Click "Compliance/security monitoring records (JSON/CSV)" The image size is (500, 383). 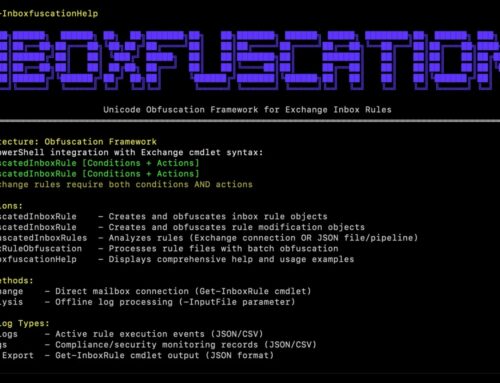coord(186,344)
